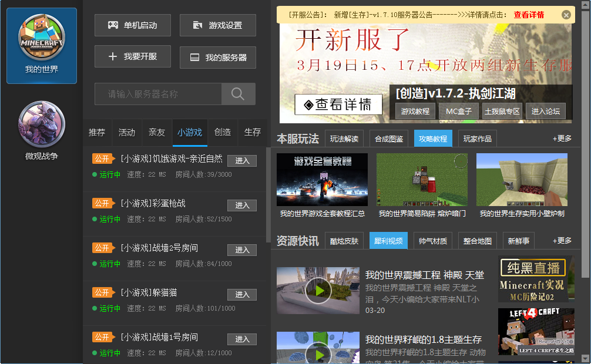
Task: Expand +更多 in 资源快讯 section
Action: click(562, 241)
